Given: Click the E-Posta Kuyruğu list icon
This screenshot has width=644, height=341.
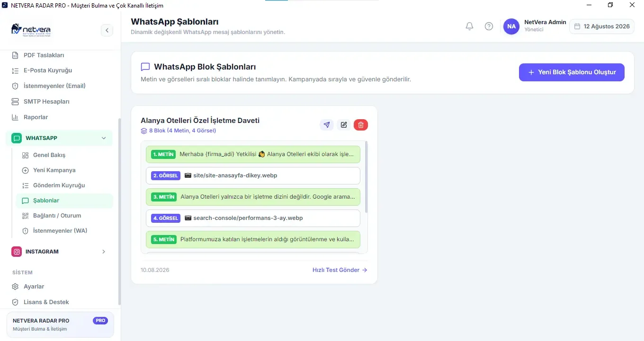Looking at the screenshot, I should pos(15,70).
